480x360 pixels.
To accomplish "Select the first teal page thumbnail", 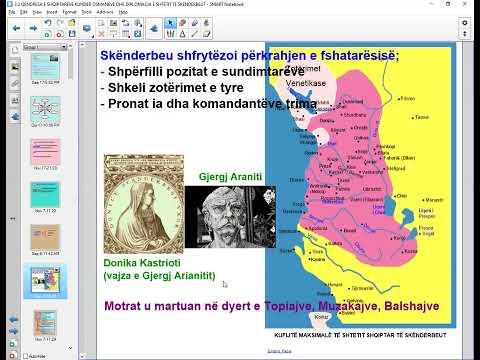I will coord(45,67).
